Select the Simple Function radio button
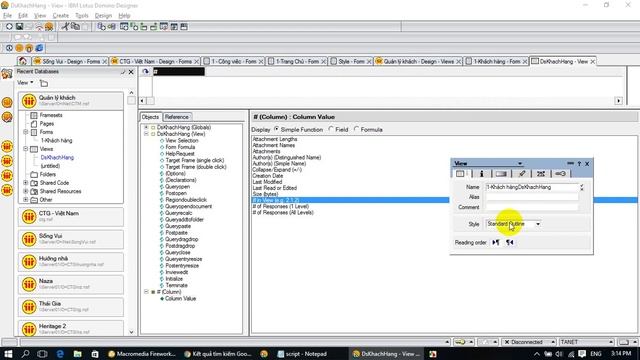 coord(277,129)
